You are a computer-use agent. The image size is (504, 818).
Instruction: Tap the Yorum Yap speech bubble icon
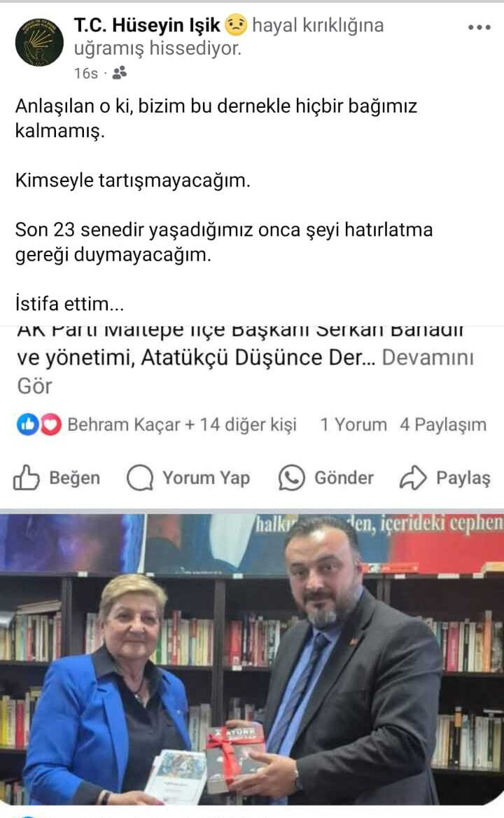click(140, 478)
